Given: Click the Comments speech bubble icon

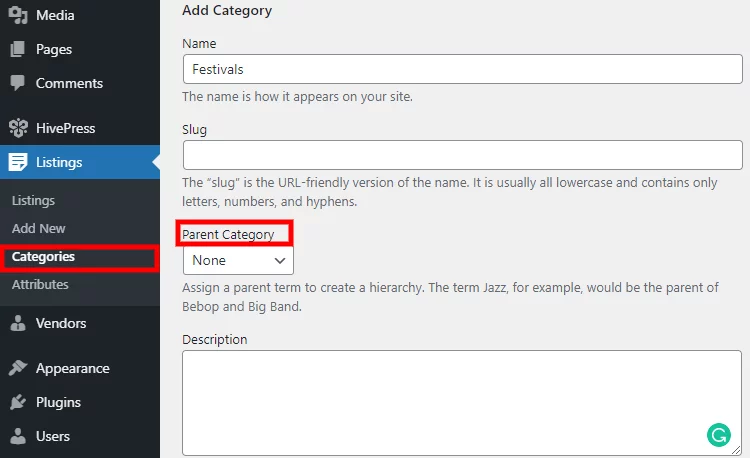Looking at the screenshot, I should pos(18,83).
